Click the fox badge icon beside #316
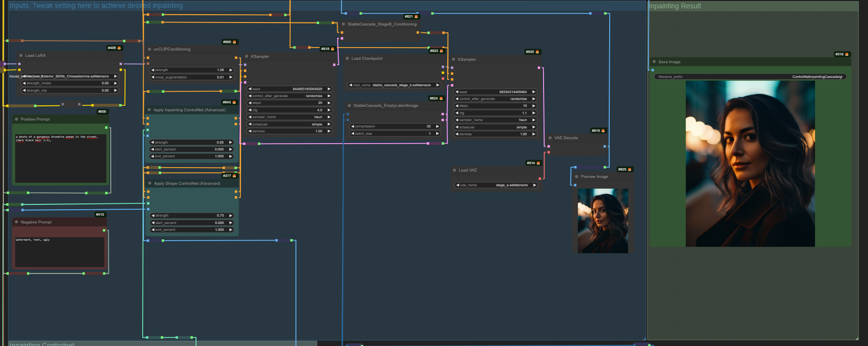Image resolution: width=868 pixels, height=346 pixels. 846,54
